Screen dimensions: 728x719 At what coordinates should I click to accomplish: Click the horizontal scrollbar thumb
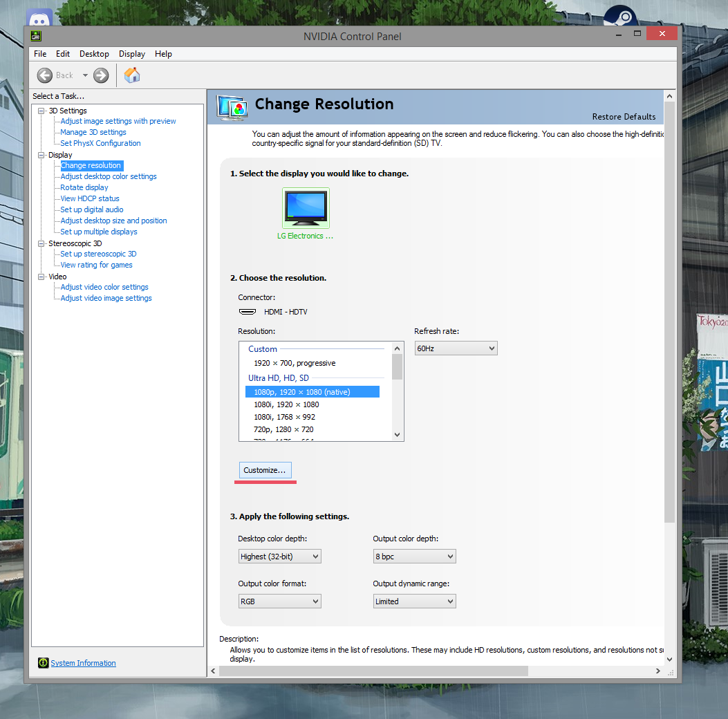click(x=373, y=671)
